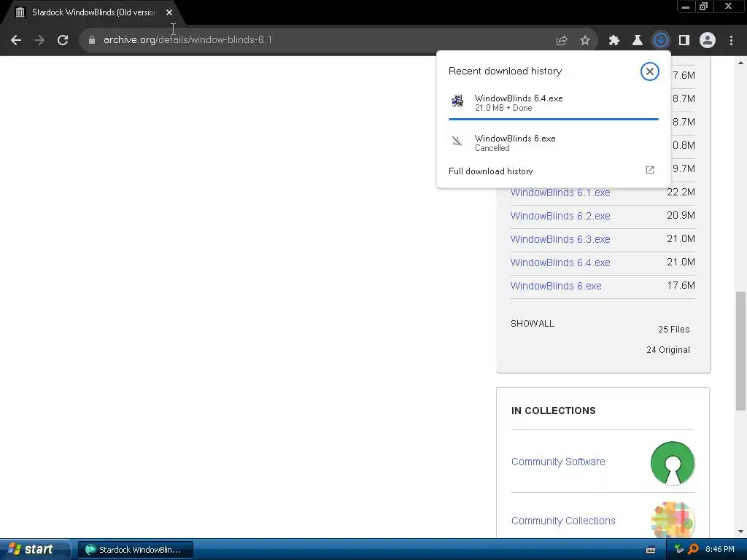This screenshot has height=560, width=747.
Task: Download WindowBlinds 6.2.exe
Action: [560, 216]
